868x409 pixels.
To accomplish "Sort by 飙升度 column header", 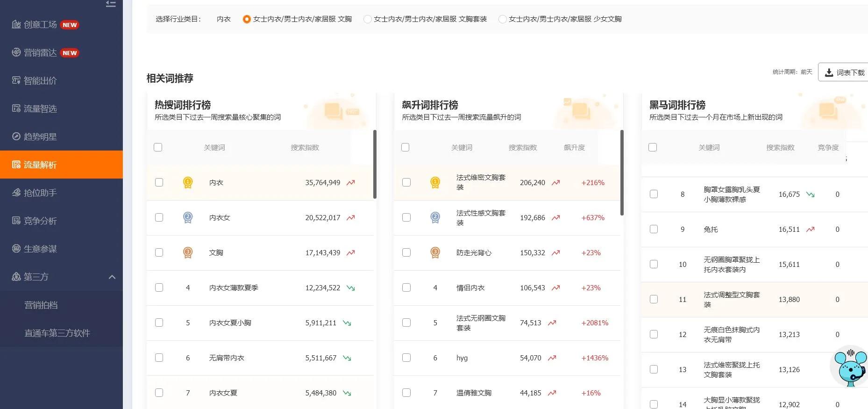I will 574,148.
